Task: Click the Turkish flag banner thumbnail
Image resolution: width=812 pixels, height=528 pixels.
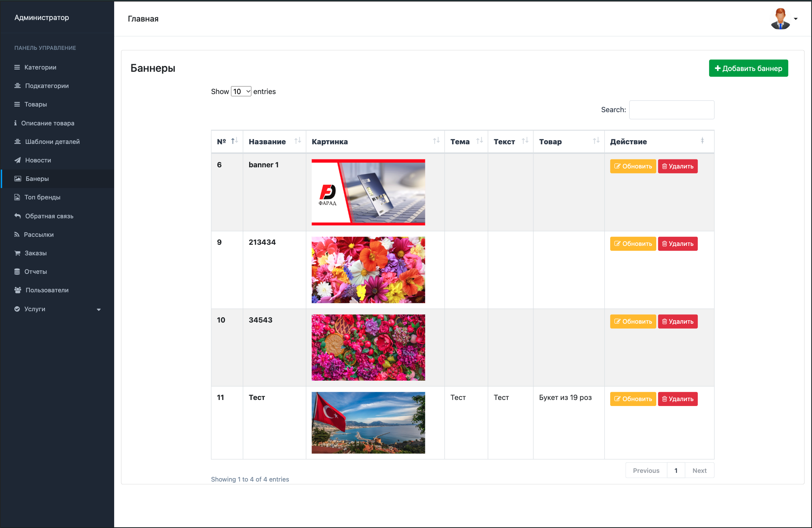Action: (368, 423)
